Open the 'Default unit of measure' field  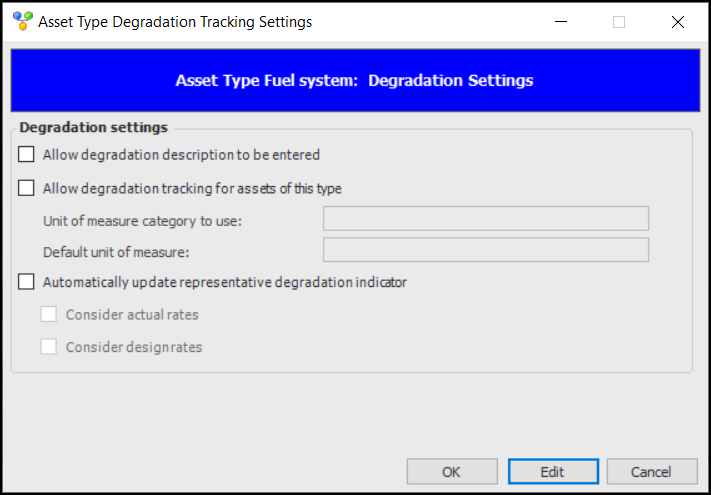coord(486,250)
